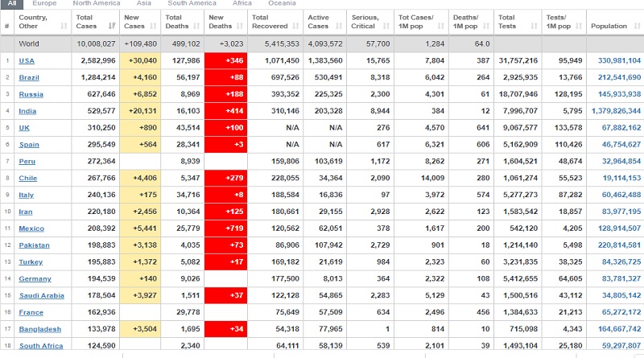Click Mexico population 128,914,507 link
The height and width of the screenshot is (358, 644).
click(x=619, y=228)
